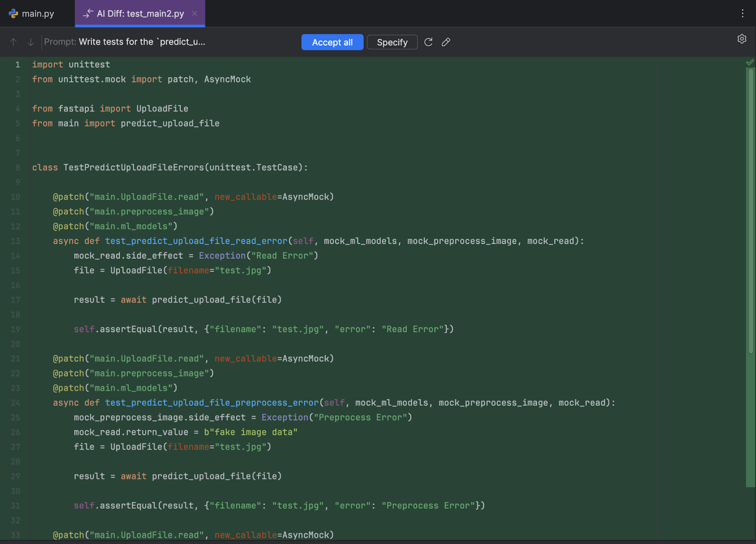The height and width of the screenshot is (544, 756).
Task: Edit the prompt using the pencil icon
Action: coord(446,42)
